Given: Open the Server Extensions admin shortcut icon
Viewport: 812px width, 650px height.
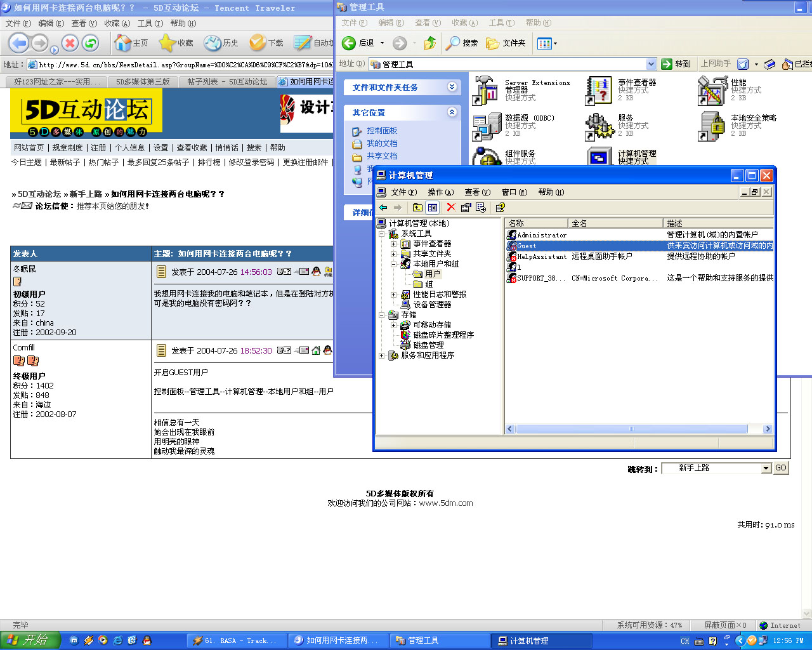Looking at the screenshot, I should coord(486,90).
